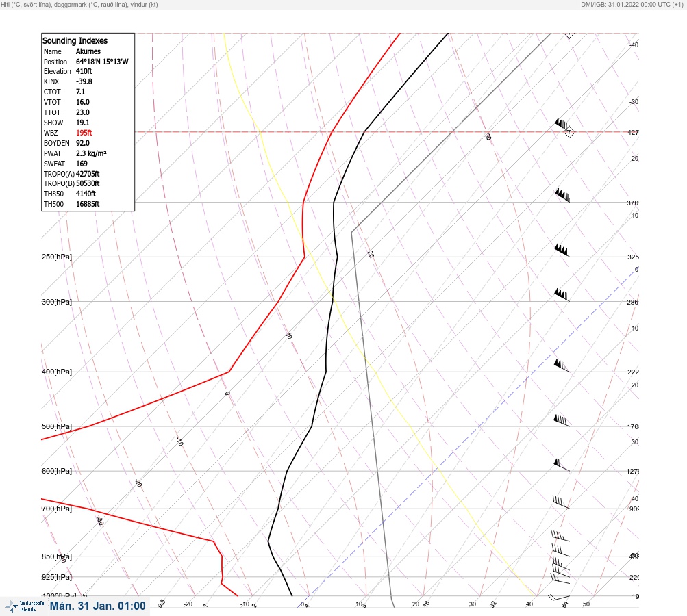Click the 850[hPa] pressure label
This screenshot has width=687, height=616.
57,556
